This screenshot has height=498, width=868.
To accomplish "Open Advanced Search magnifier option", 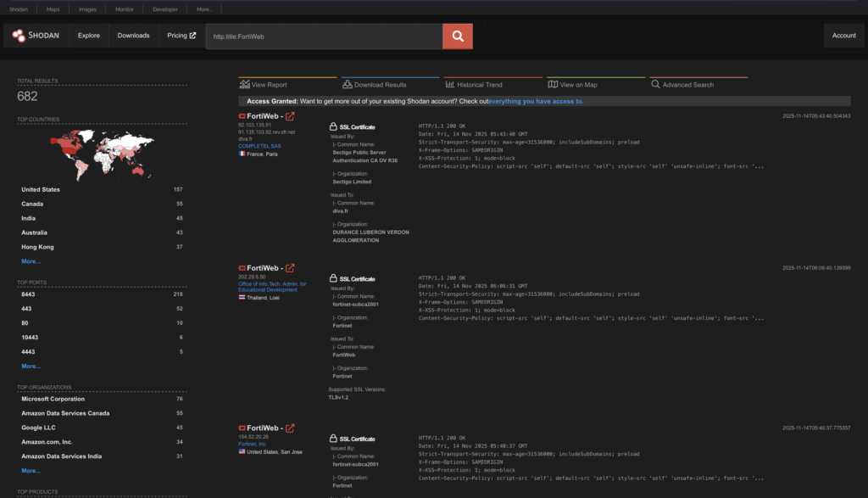I will 655,84.
